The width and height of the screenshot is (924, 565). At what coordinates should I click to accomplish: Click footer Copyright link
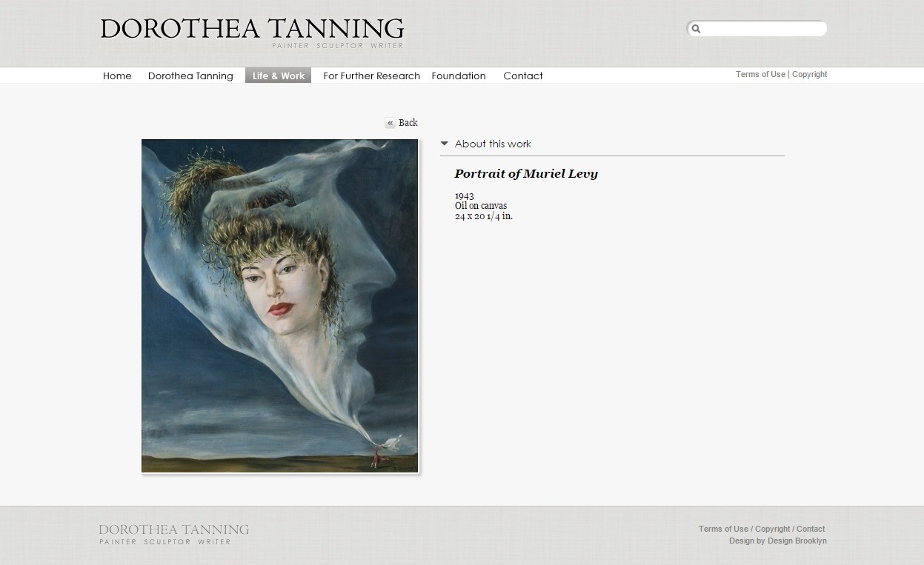pyautogui.click(x=772, y=529)
